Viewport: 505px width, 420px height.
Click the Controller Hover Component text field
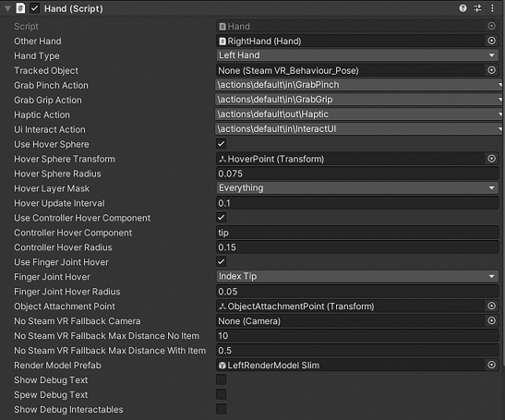coord(357,233)
